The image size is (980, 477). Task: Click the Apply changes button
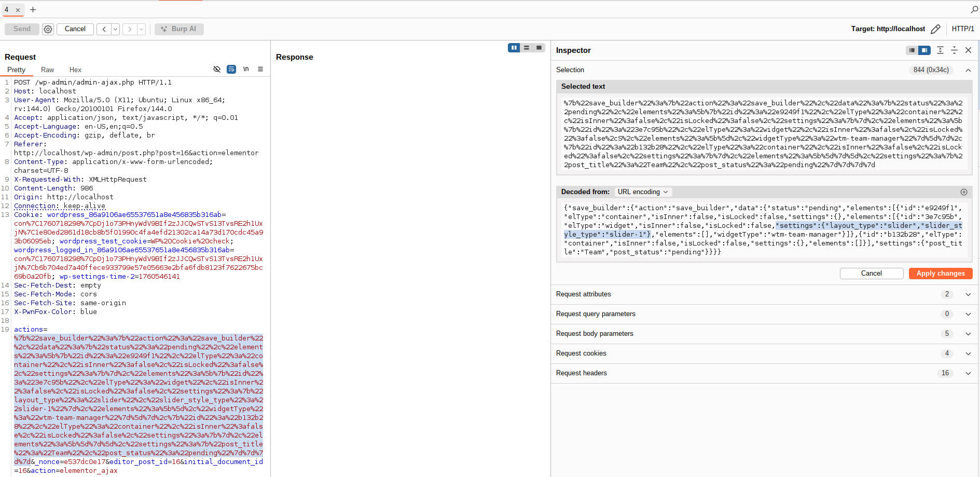(x=940, y=274)
